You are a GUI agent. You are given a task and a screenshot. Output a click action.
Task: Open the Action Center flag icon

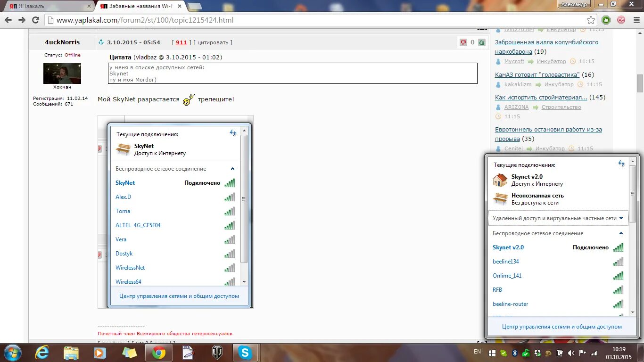pyautogui.click(x=583, y=353)
